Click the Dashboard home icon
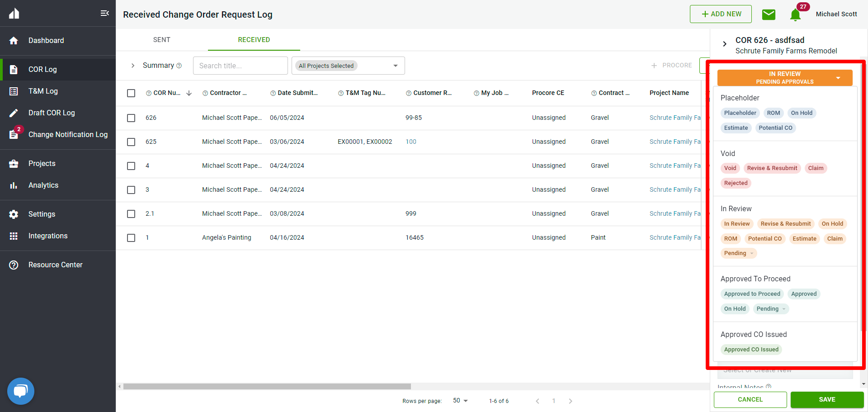The image size is (868, 412). coord(14,41)
